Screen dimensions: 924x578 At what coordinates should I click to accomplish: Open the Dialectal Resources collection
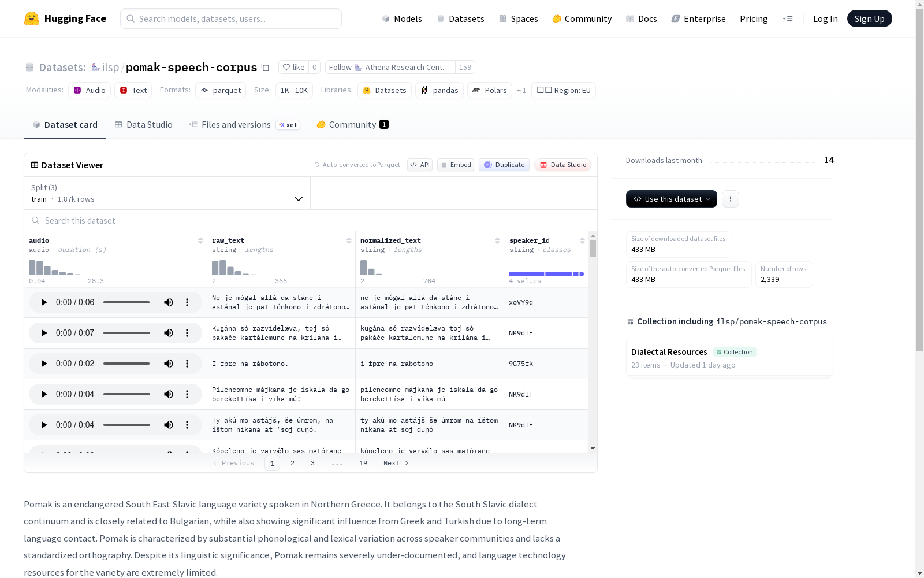729,358
